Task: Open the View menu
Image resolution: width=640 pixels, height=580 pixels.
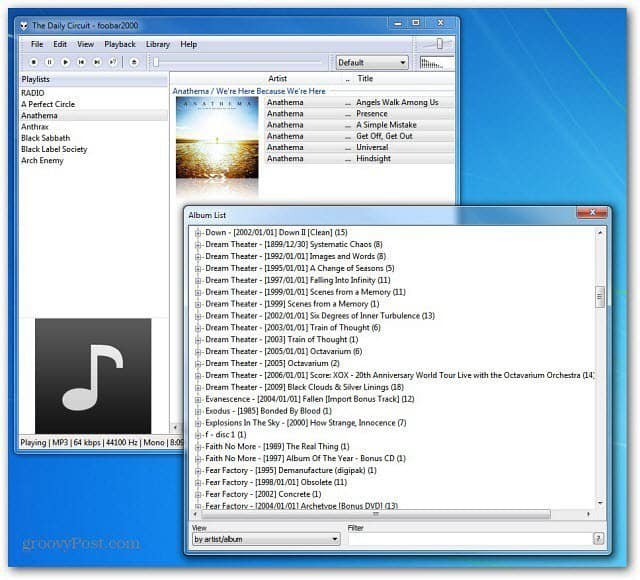Action: click(85, 44)
